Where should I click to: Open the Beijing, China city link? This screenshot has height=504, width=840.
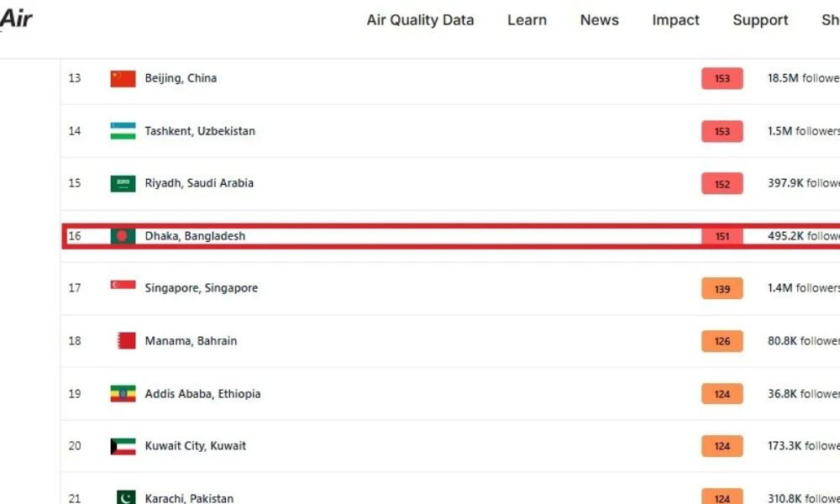pos(181,78)
